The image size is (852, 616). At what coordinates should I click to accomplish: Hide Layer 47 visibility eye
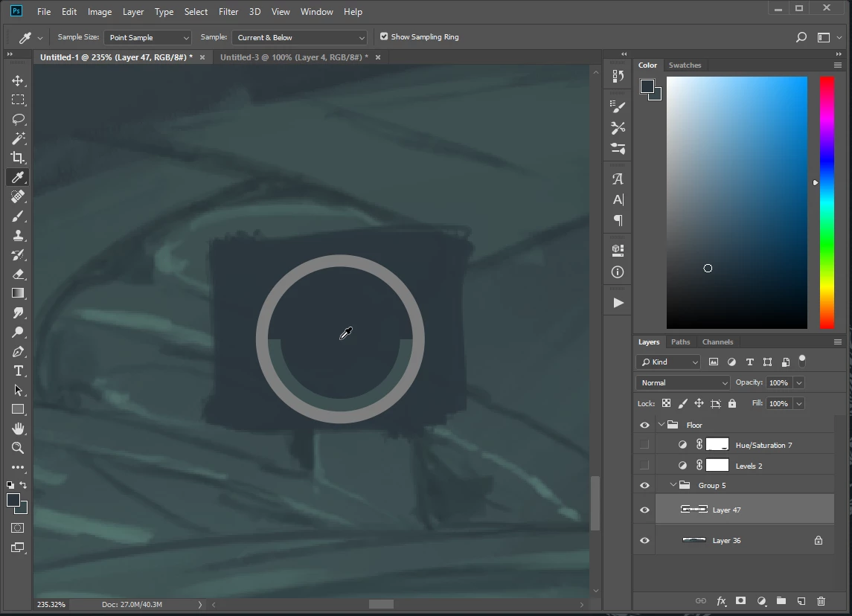point(644,510)
